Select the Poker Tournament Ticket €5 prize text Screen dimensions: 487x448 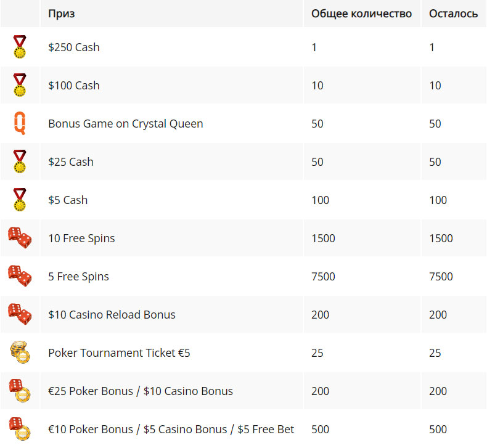click(x=119, y=352)
